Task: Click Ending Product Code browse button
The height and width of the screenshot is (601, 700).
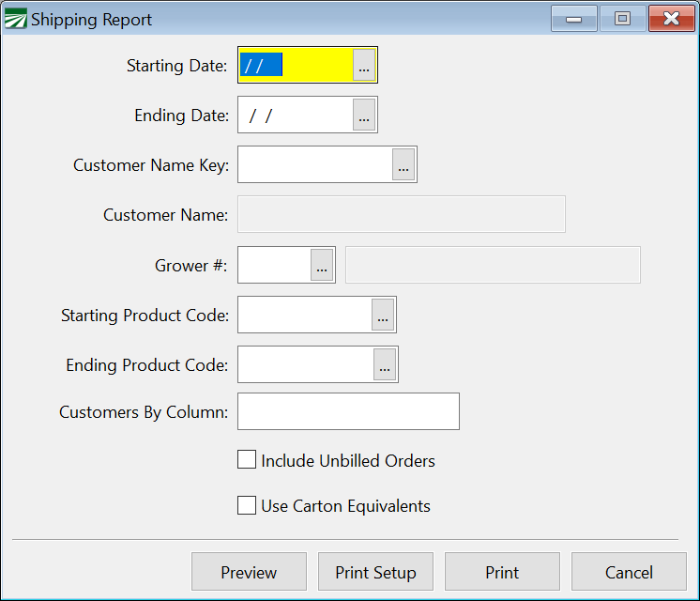Action: coord(385,365)
